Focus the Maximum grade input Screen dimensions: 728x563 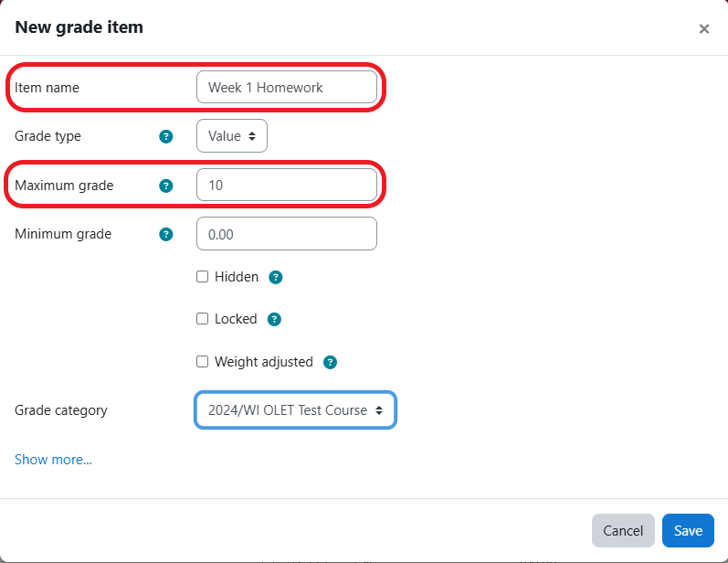[x=287, y=186]
